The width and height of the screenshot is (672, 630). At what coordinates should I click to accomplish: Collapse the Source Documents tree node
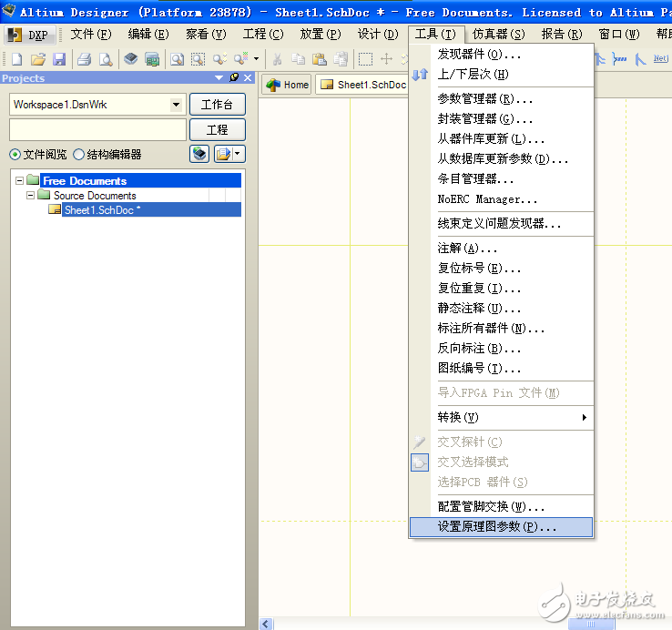[x=30, y=195]
